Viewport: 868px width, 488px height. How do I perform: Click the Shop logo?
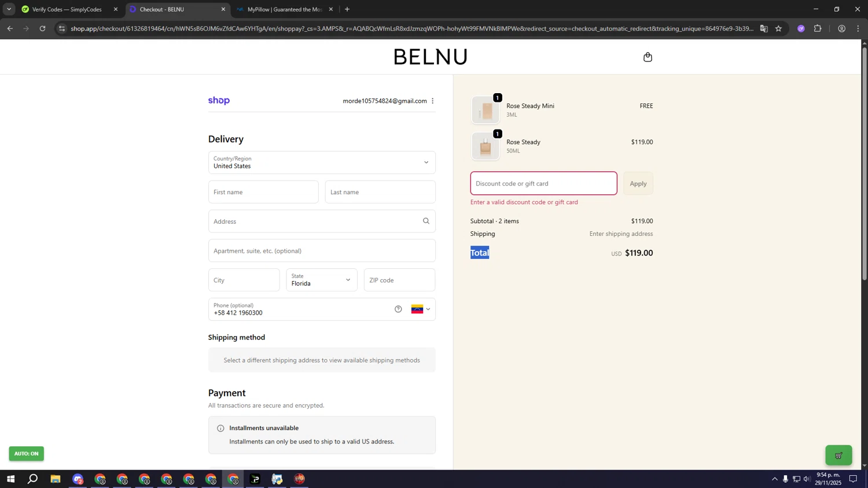[x=219, y=101]
